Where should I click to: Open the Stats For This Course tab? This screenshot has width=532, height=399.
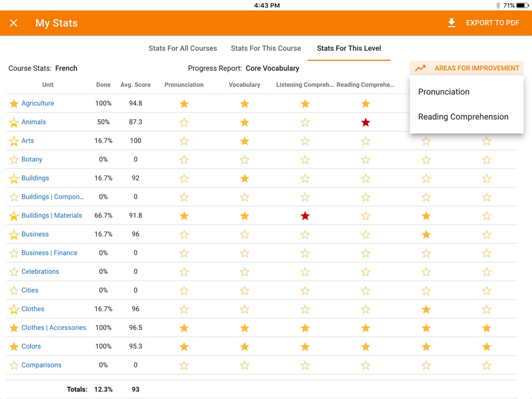click(266, 48)
